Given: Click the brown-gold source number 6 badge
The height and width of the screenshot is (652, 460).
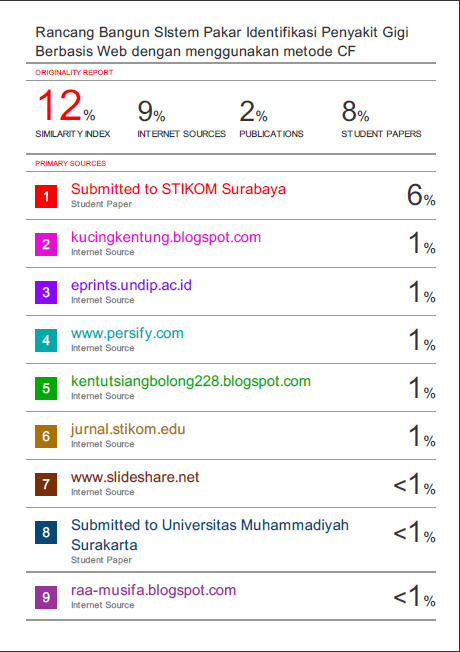Looking at the screenshot, I should [x=46, y=437].
